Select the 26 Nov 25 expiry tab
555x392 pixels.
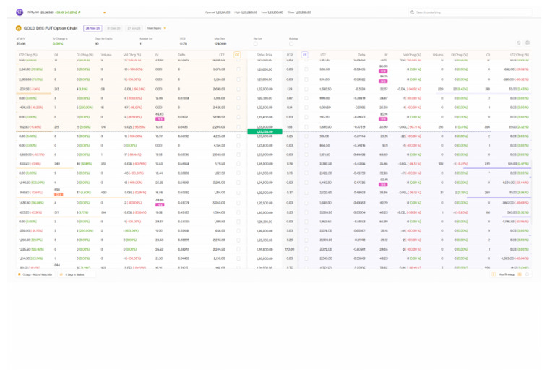(92, 28)
